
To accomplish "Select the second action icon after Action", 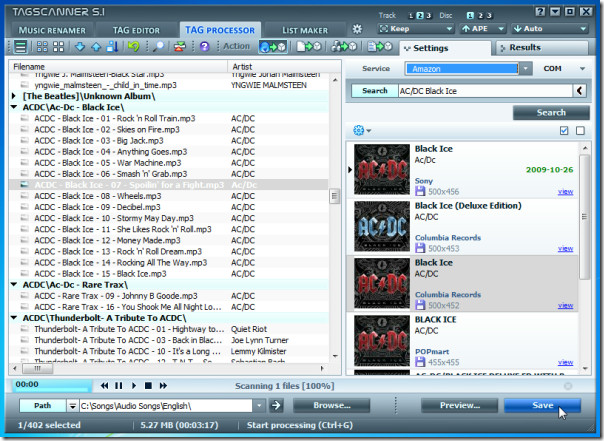I will coord(309,47).
